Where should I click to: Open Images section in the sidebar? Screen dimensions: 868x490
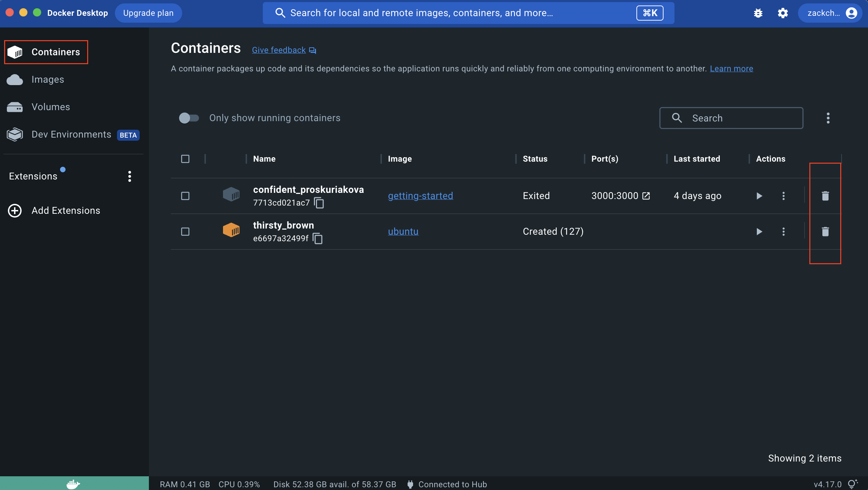coord(35,80)
